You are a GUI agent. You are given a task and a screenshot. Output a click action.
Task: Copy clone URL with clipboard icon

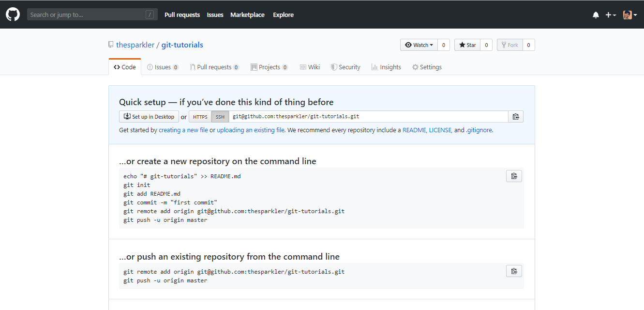516,117
